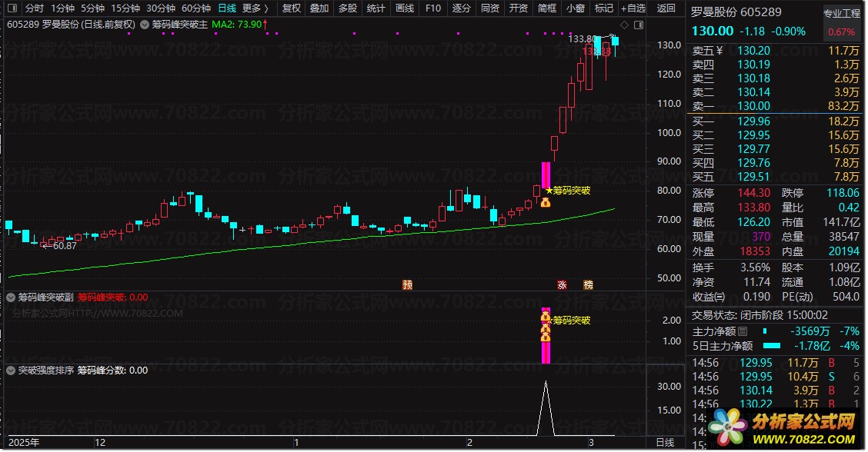Click the 复权 toolbar button
Image resolution: width=868 pixels, height=452 pixels.
[291, 8]
